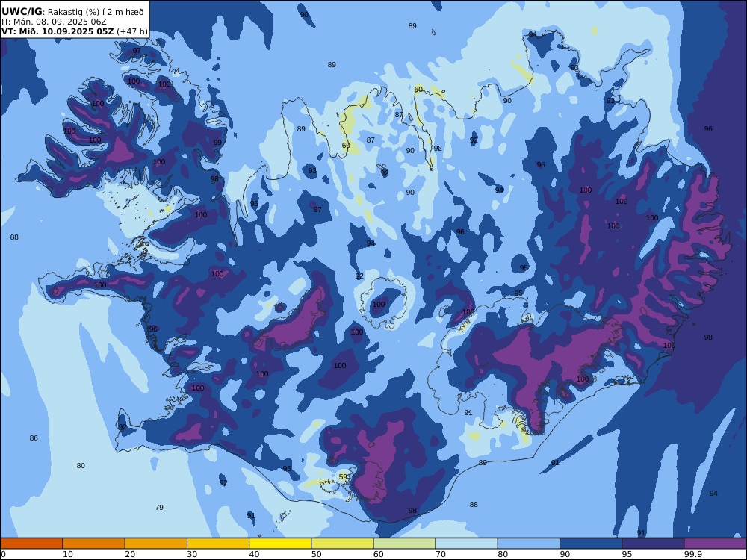The width and height of the screenshot is (747, 560).
Task: Click the '99' humidity value in the Westfjords area
Action: tap(217, 142)
